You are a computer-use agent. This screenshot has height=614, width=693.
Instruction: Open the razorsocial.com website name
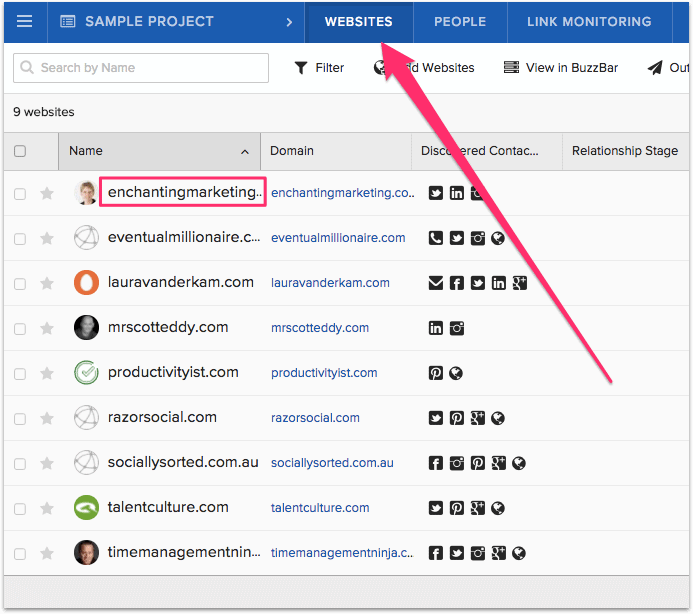pos(162,417)
